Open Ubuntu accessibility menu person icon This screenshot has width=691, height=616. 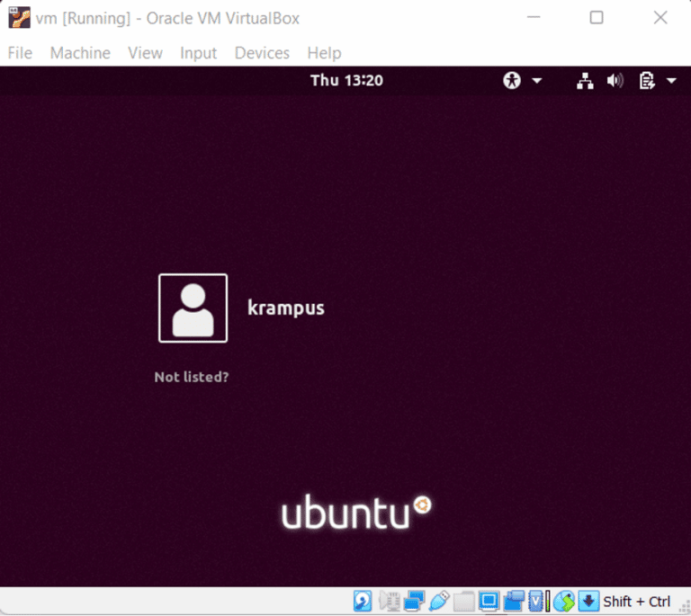tap(513, 81)
